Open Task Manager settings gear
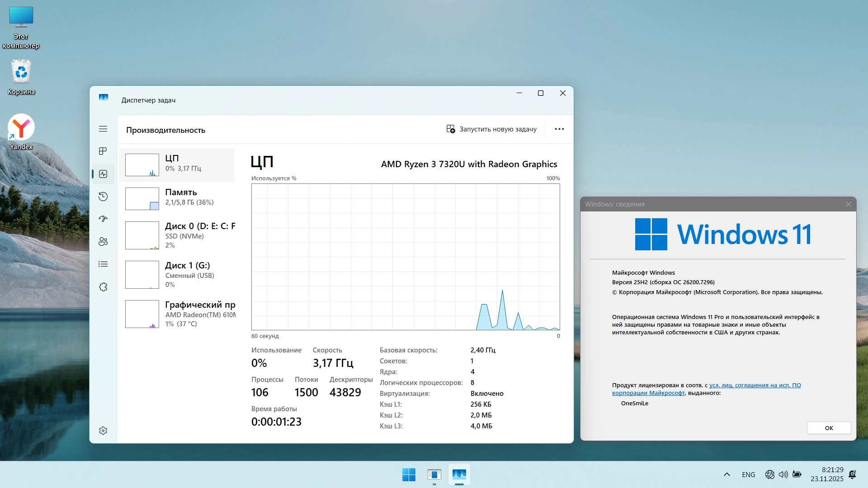868x488 pixels. tap(103, 431)
